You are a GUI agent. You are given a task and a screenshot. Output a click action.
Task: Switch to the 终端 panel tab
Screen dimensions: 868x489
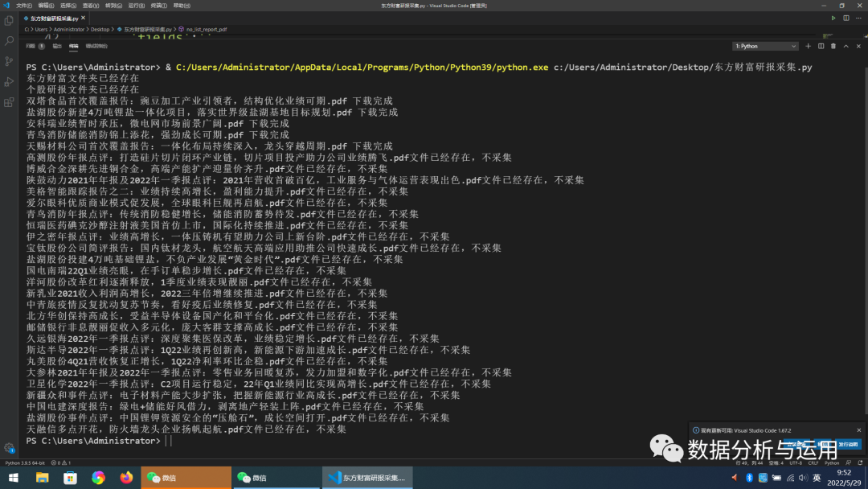pyautogui.click(x=74, y=46)
